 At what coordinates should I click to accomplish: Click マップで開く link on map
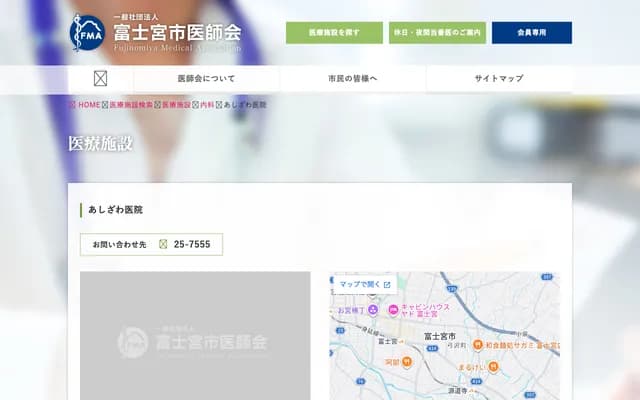(x=365, y=284)
